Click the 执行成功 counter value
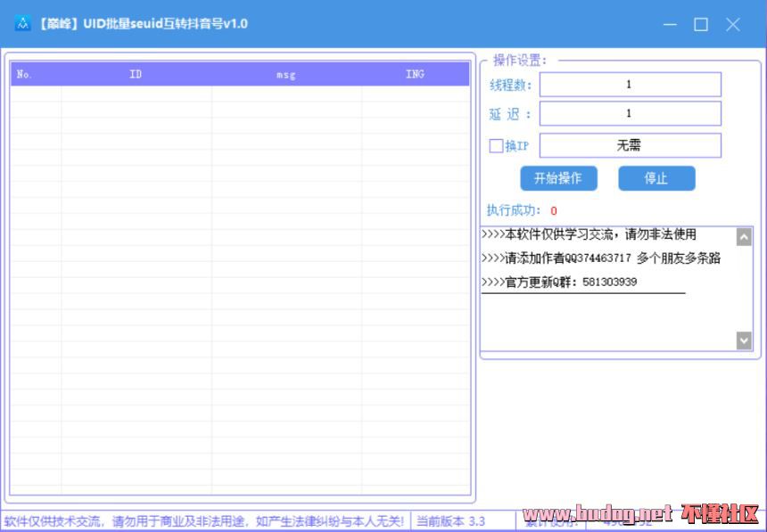 pos(554,211)
